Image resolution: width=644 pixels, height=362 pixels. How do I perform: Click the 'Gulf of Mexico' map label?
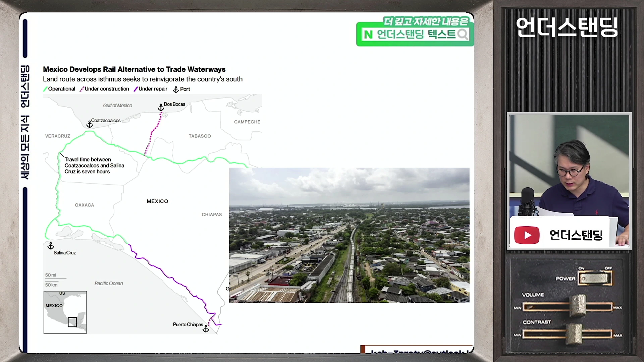(117, 106)
